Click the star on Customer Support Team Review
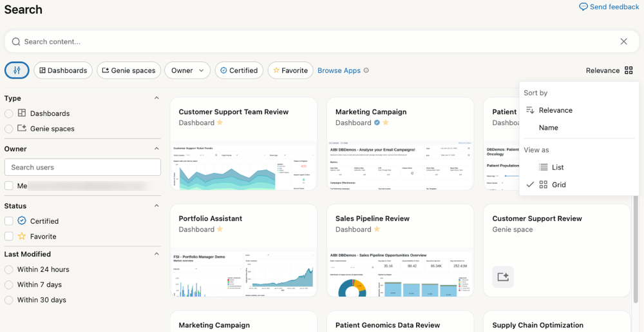 pyautogui.click(x=220, y=122)
